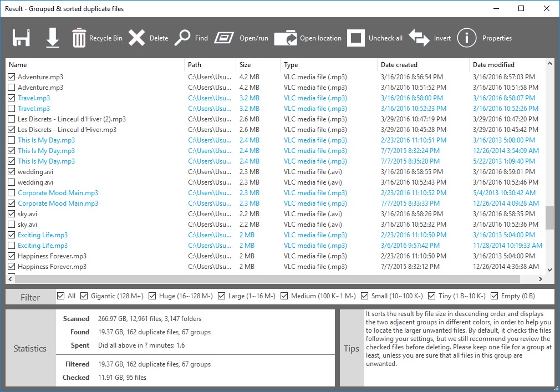Click the vertical scrollbar down arrow
The height and width of the screenshot is (392, 560).
tap(549, 270)
